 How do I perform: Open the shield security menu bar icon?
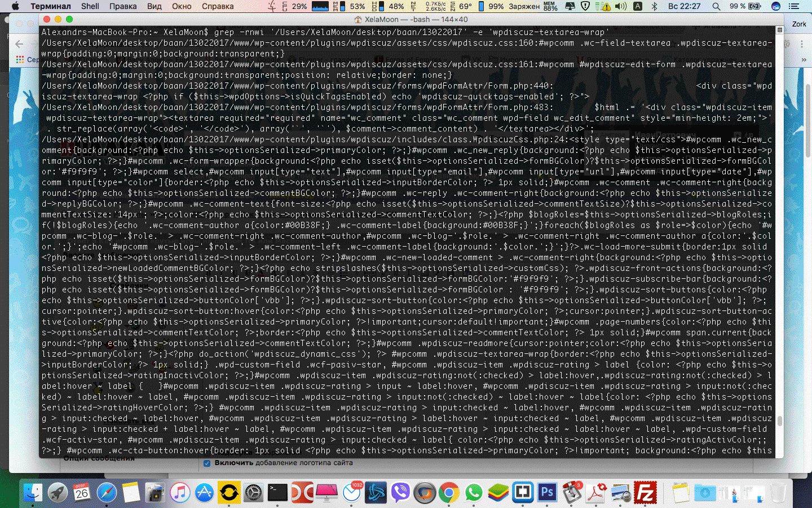point(585,6)
